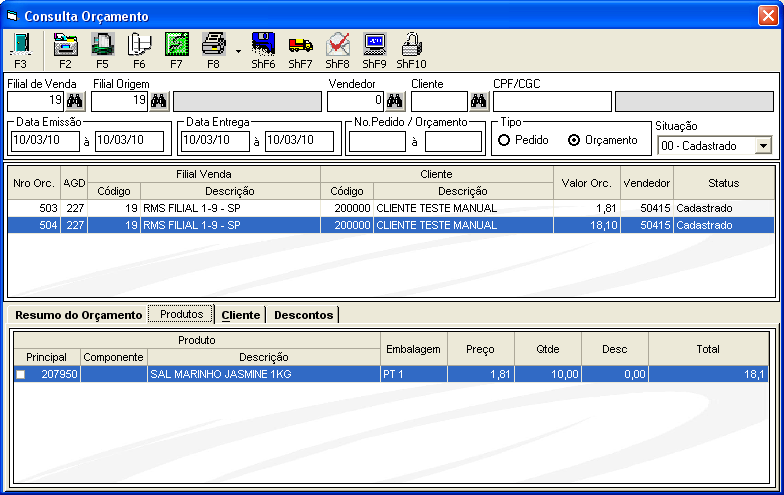
Task: Click the Embalagem column header
Action: tap(414, 349)
